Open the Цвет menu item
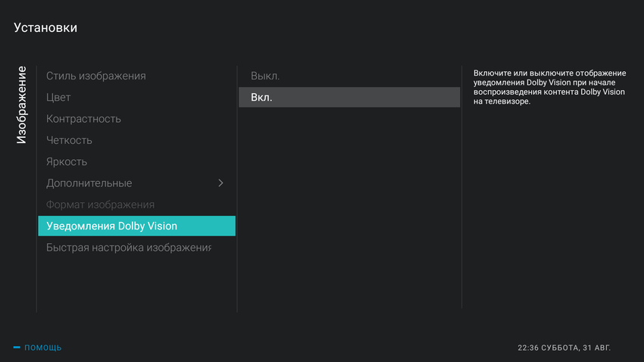 (58, 98)
